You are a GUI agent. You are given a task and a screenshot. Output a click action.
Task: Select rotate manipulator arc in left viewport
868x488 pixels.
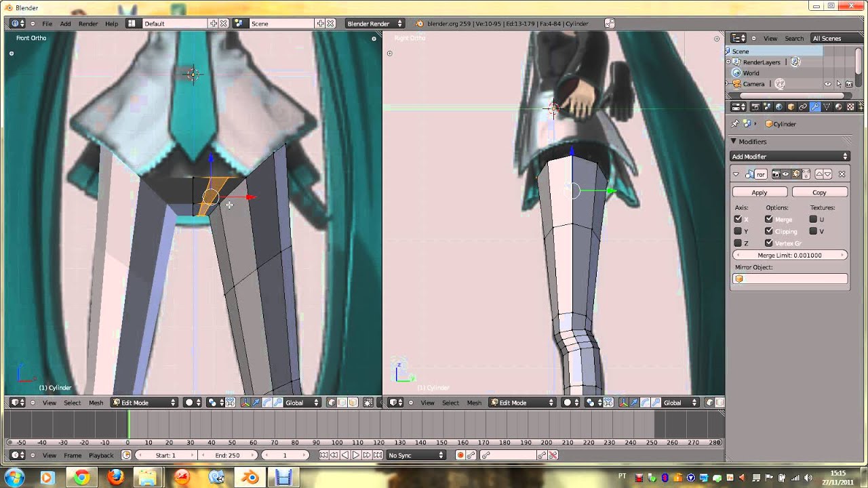click(x=267, y=403)
